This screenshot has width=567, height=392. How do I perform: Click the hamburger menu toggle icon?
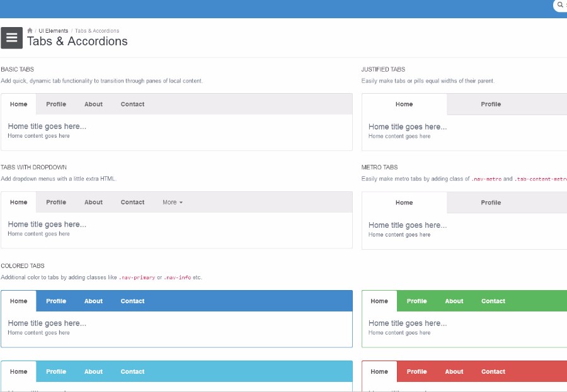point(11,38)
